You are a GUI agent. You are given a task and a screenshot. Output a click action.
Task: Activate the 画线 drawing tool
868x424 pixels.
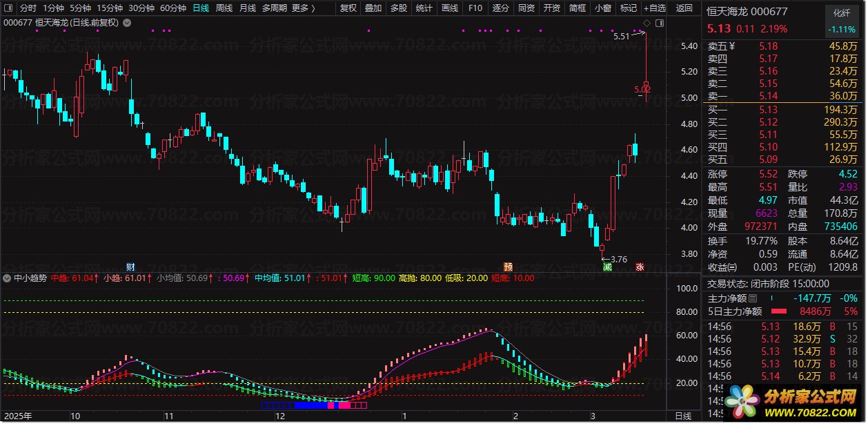point(450,8)
